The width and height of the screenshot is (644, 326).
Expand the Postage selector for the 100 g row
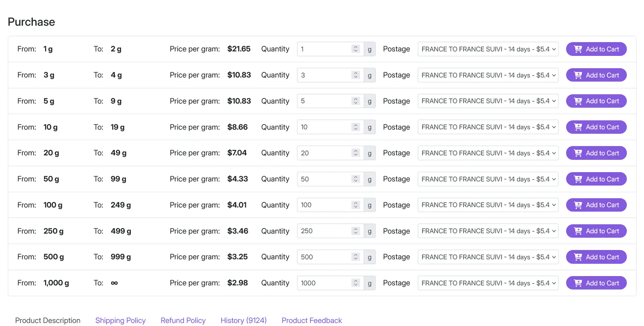(488, 205)
